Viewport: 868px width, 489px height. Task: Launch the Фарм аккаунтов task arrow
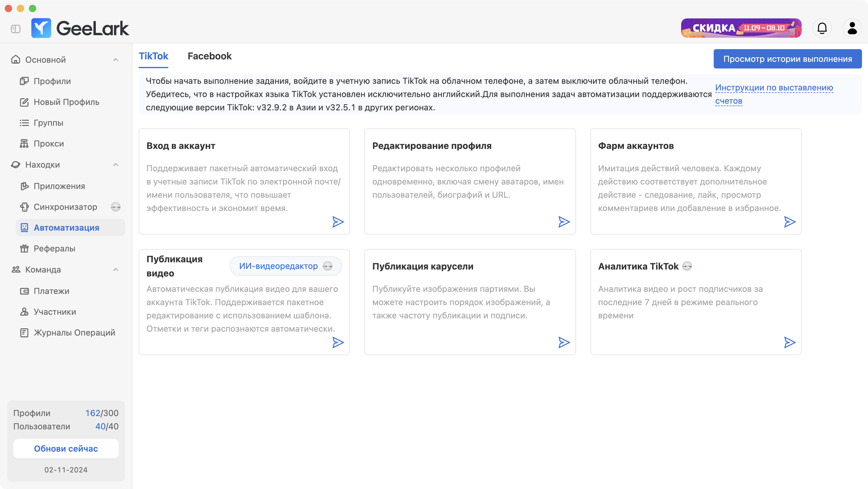790,222
